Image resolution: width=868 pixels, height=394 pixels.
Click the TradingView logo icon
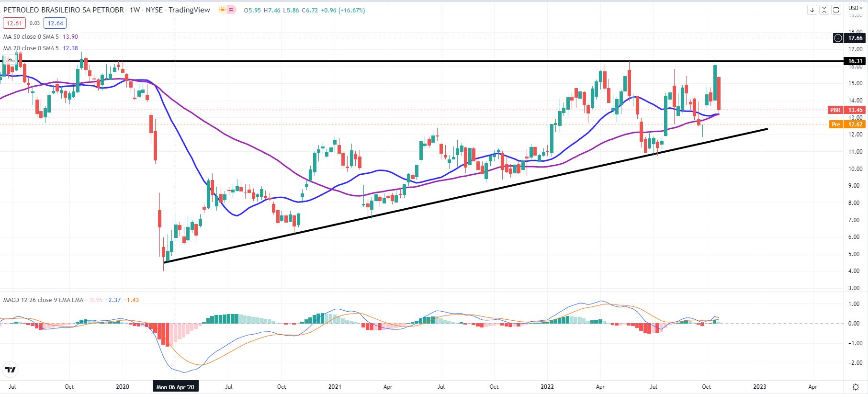(10, 370)
